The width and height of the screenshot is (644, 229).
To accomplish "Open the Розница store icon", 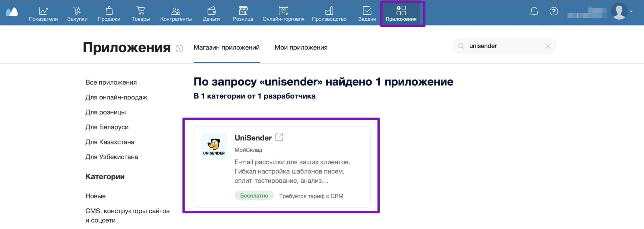I will coord(243,11).
